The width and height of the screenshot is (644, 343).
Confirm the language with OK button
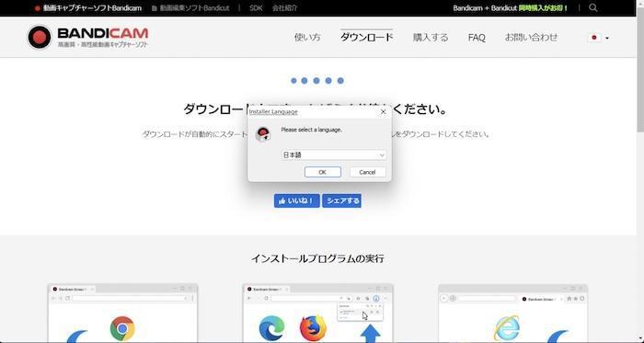(322, 172)
